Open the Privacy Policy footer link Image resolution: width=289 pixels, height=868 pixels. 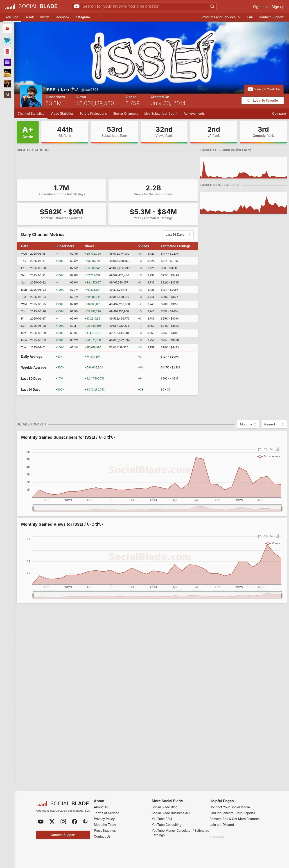[x=104, y=819]
